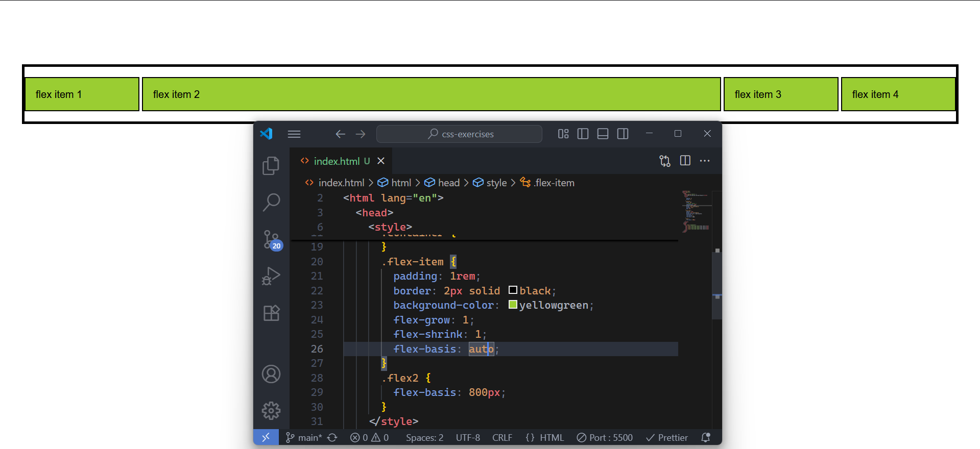980x449 pixels.
Task: Open errors and warnings count indicator
Action: pyautogui.click(x=369, y=438)
